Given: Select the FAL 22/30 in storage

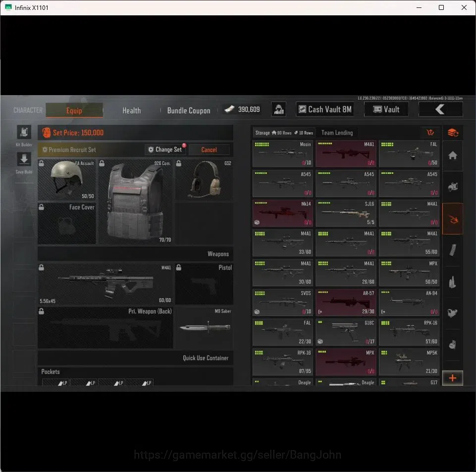Looking at the screenshot, I should pyautogui.click(x=283, y=332).
